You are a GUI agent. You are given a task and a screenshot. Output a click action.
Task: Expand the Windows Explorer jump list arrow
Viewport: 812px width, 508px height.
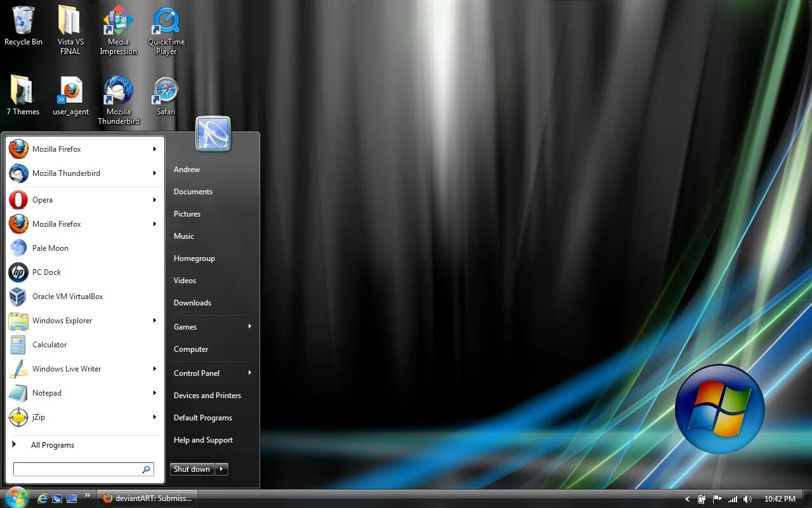pyautogui.click(x=154, y=321)
